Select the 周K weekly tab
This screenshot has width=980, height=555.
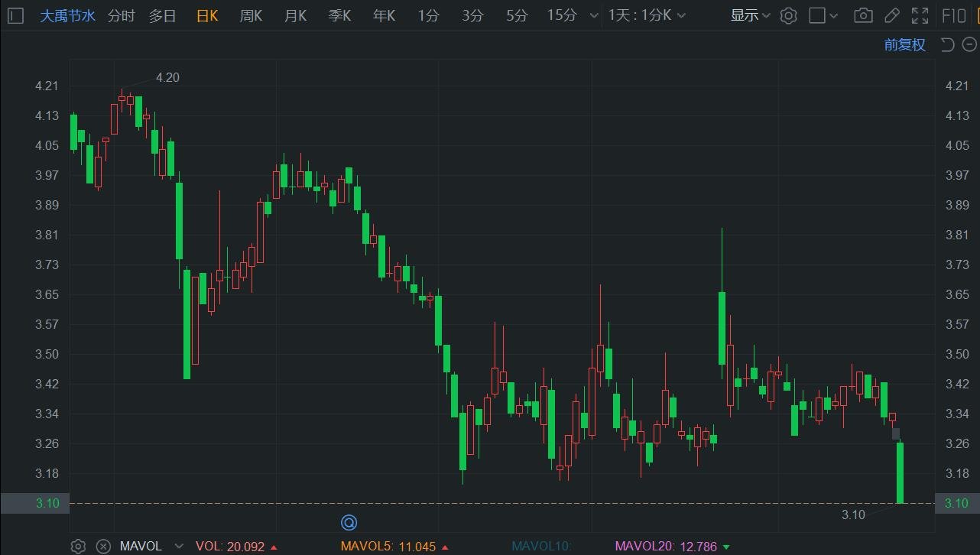coord(251,15)
